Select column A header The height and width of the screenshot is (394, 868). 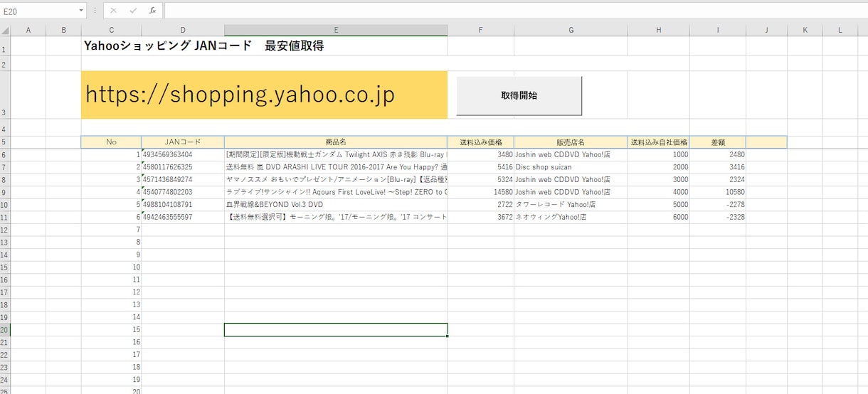click(28, 30)
